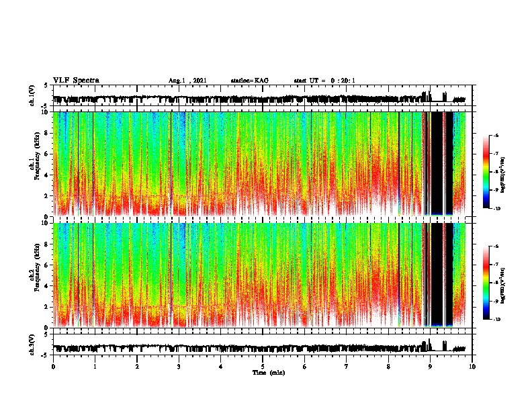532x411 pixels.
Task: Click the "station=KAG" label
Action: (x=250, y=81)
